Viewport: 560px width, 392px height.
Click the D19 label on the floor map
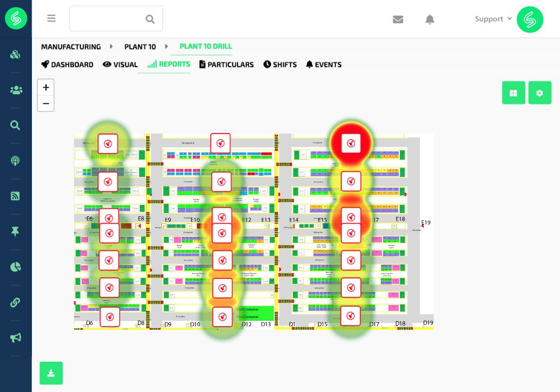click(428, 323)
